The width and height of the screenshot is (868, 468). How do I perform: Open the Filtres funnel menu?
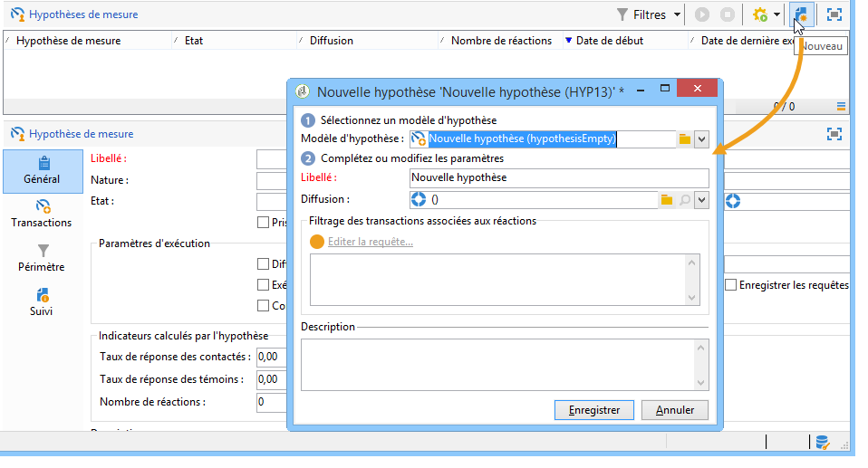[x=648, y=14]
